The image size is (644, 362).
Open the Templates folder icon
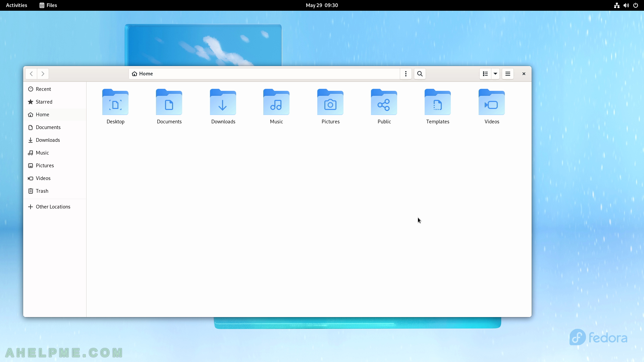point(438,102)
